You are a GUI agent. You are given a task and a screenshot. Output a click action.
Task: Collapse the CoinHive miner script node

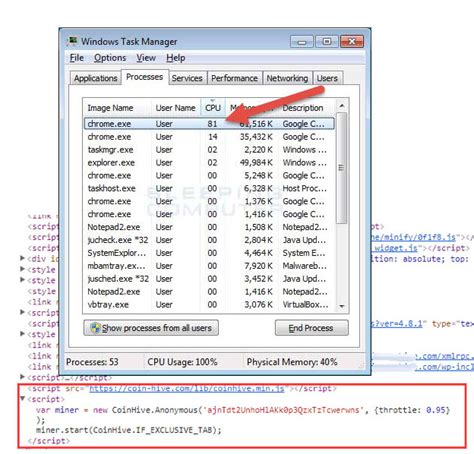(x=22, y=399)
